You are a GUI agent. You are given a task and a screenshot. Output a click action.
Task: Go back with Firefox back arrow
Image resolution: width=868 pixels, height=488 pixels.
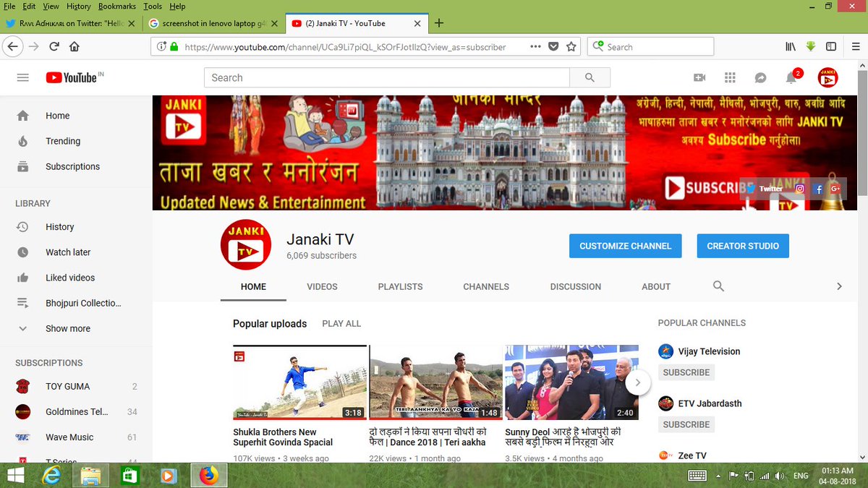[x=12, y=46]
